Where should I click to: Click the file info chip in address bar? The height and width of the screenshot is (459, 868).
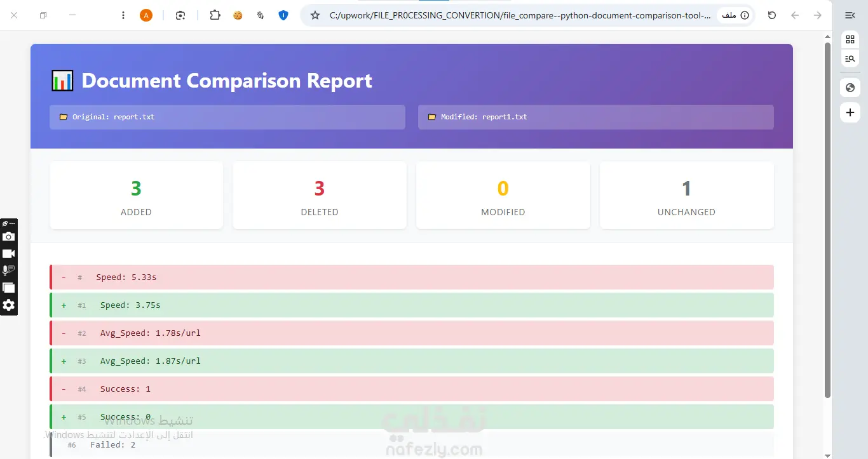[x=735, y=15]
